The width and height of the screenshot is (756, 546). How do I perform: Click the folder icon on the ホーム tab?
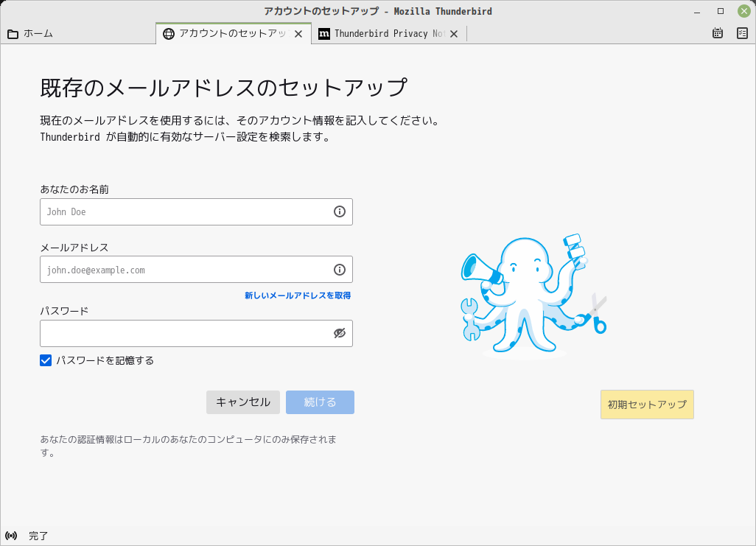13,34
